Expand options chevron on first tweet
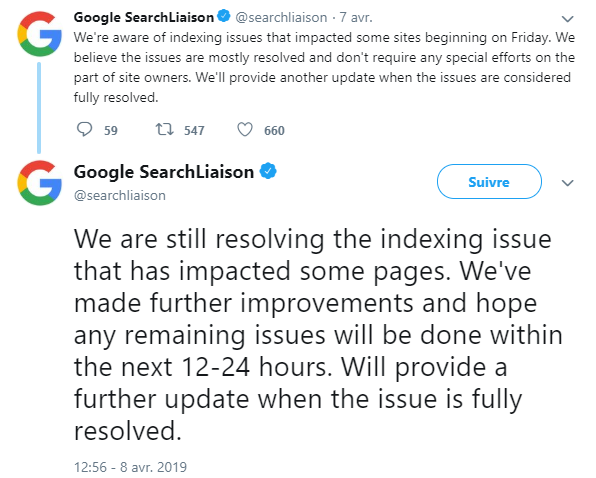 point(567,19)
